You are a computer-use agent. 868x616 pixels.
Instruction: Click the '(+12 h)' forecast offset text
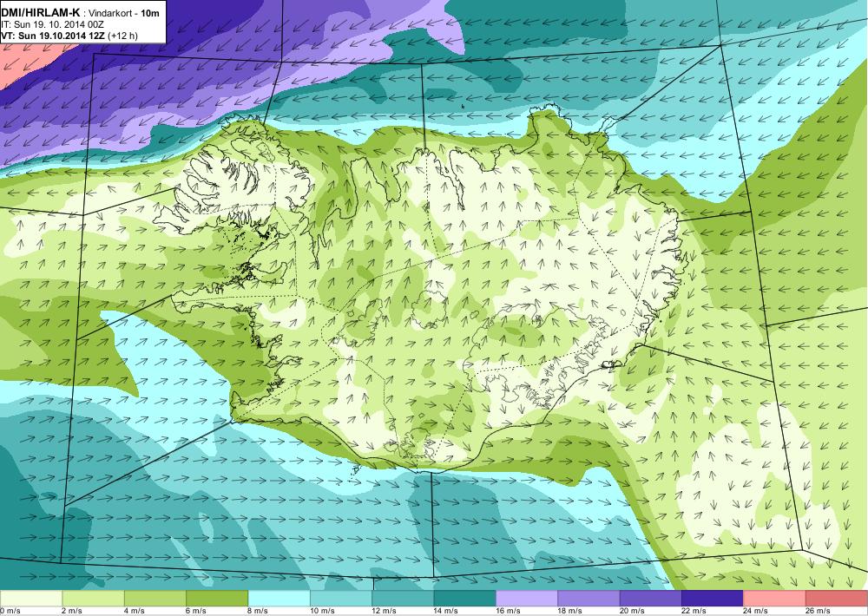click(124, 36)
